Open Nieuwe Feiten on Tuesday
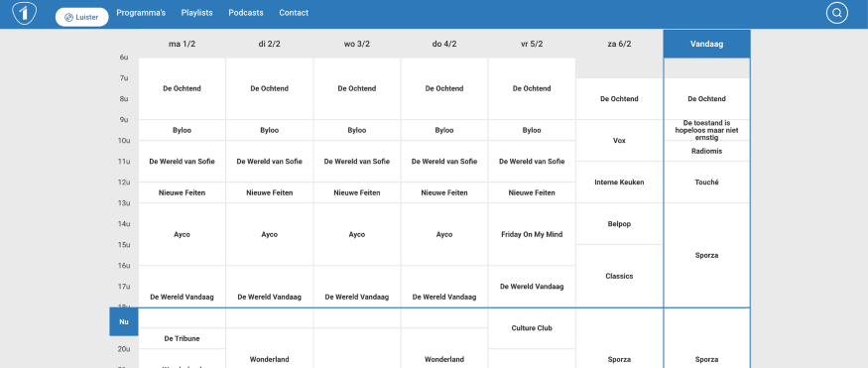The image size is (868, 368). (x=270, y=192)
